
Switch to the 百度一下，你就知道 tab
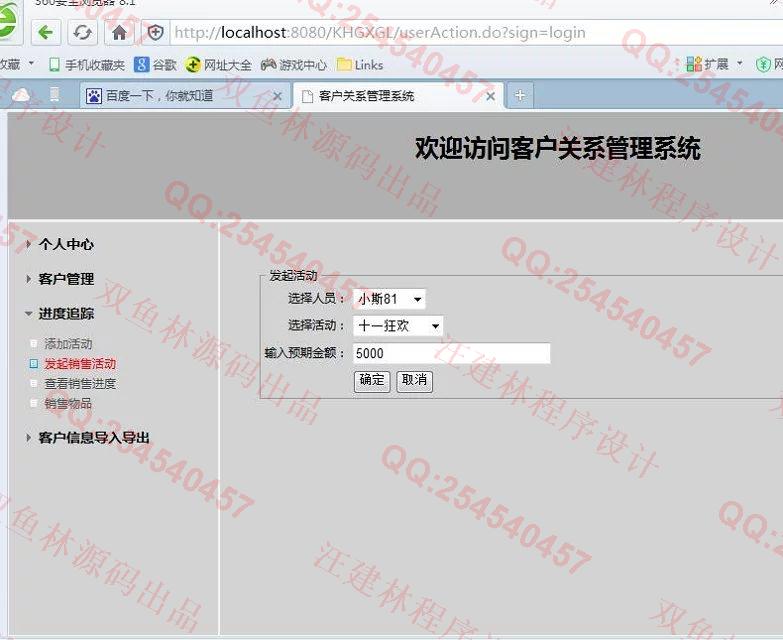coord(183,95)
